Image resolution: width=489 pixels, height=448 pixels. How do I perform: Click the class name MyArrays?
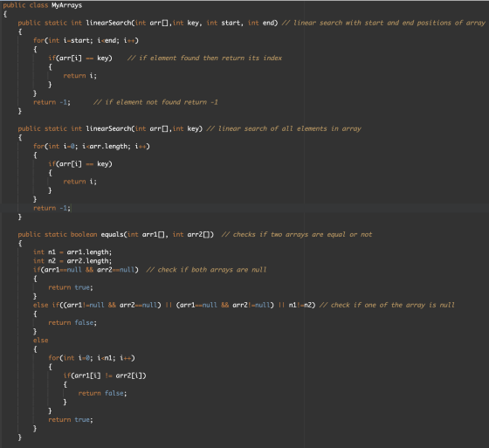point(66,5)
